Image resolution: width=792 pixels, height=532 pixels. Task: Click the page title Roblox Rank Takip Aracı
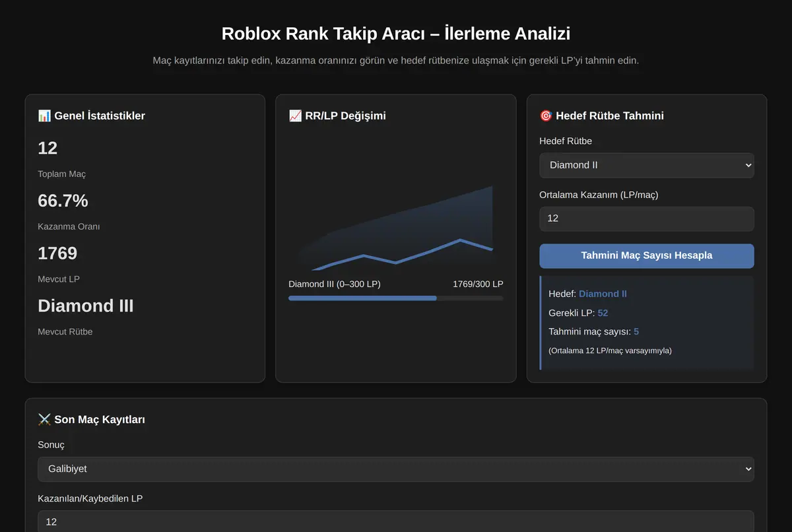click(x=395, y=34)
